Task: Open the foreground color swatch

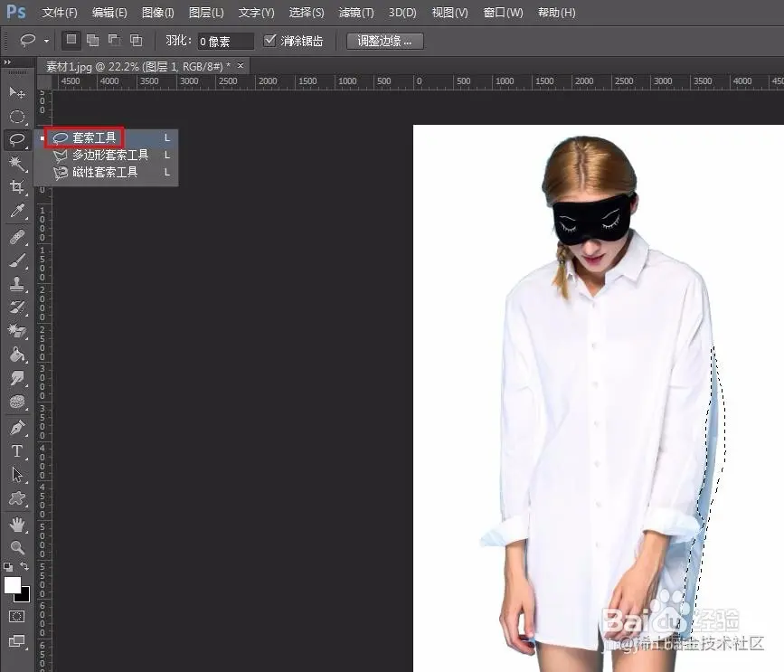Action: pyautogui.click(x=13, y=585)
